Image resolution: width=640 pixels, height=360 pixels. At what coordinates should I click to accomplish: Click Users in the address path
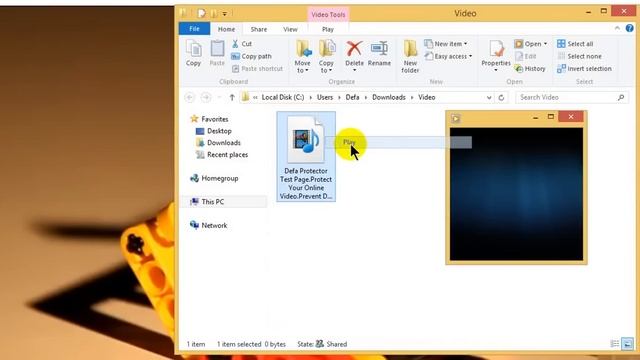325,97
